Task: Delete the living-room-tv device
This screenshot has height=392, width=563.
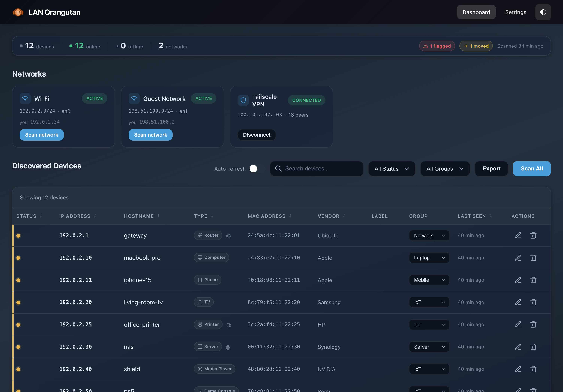Action: (533, 302)
